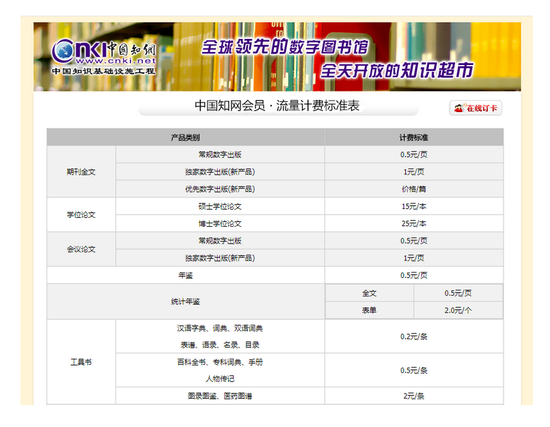This screenshot has height=427, width=550.
Task: Click the 期刊全文 category cell
Action: (x=81, y=172)
